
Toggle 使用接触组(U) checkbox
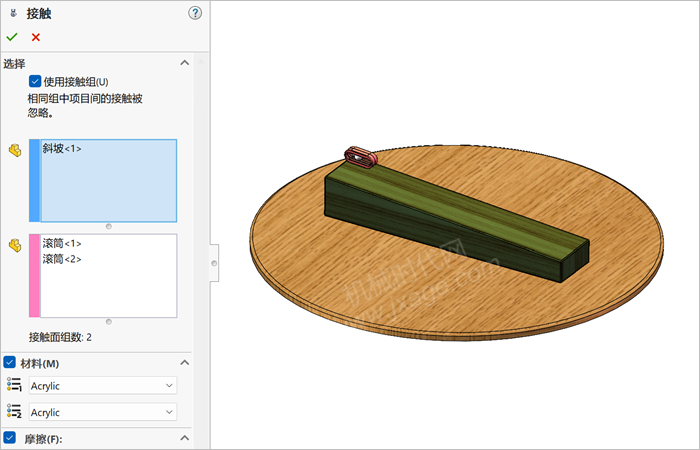(x=35, y=81)
